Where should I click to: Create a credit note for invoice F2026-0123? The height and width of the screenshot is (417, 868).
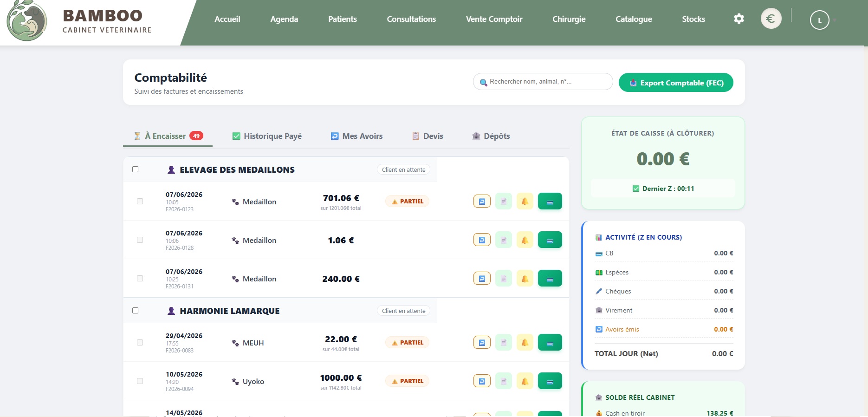[482, 201]
